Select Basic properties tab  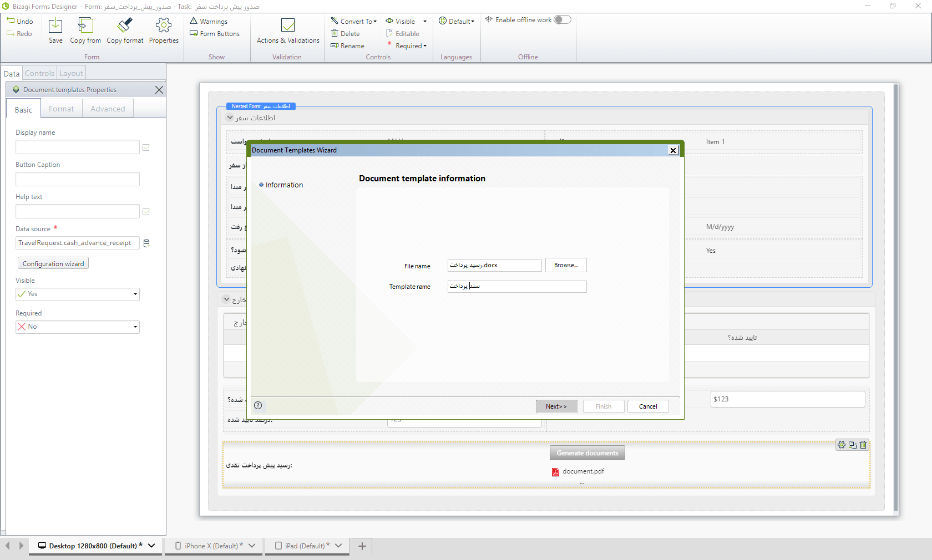(23, 109)
